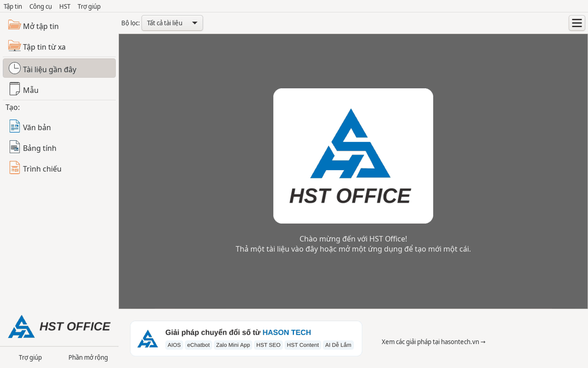Select the Tập tin từ xa remote folder icon
Image resolution: width=588 pixels, height=368 pixels.
pos(14,46)
